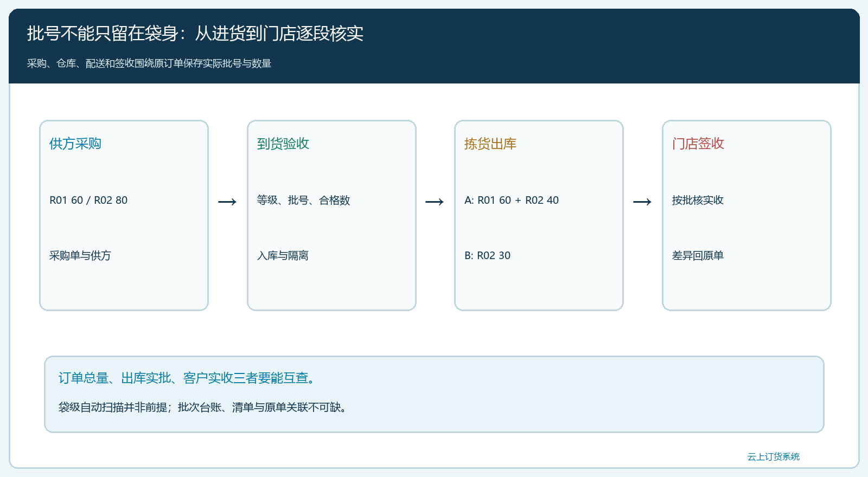Click the 门店签收 card heading

pyautogui.click(x=698, y=144)
